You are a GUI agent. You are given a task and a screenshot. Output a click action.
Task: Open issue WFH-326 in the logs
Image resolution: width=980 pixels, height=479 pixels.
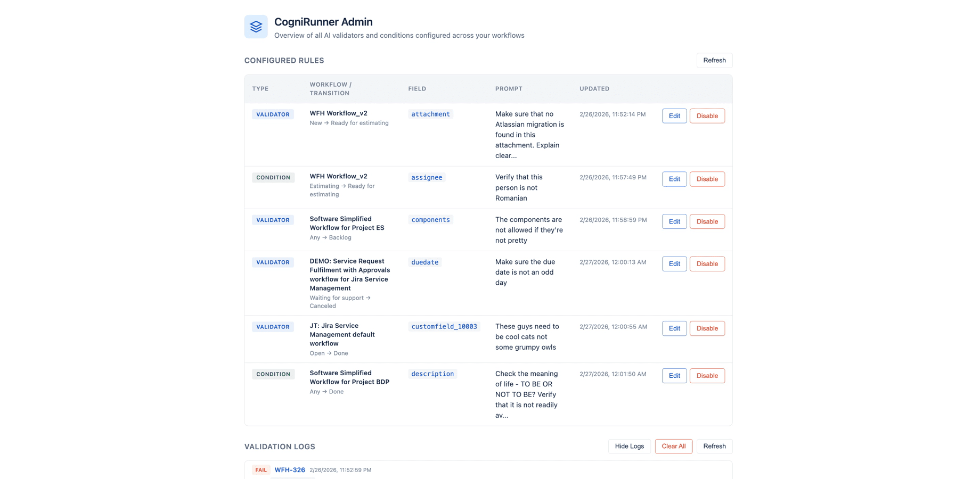click(x=290, y=470)
